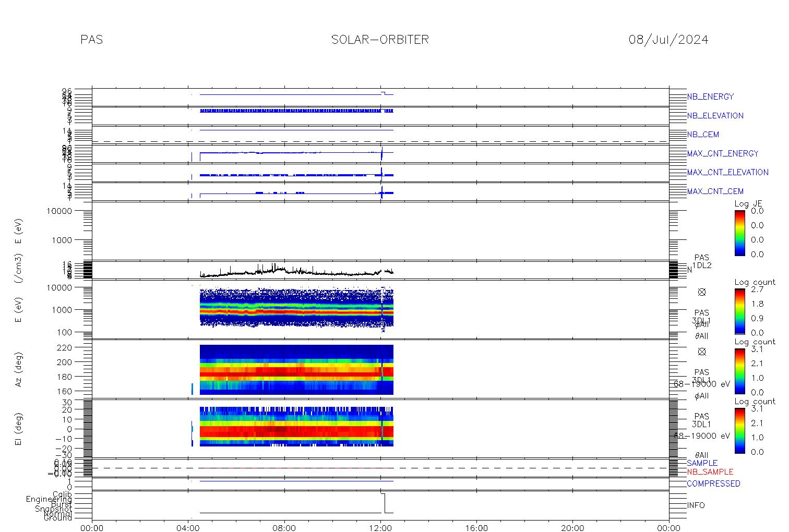Click the (/cm3) density axis title

point(18,269)
